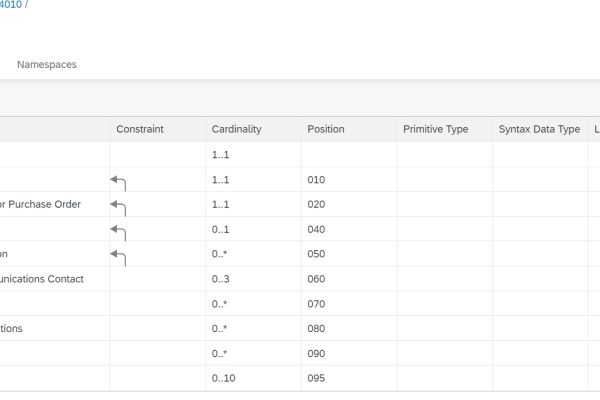Click the 0..3 cardinality cell
600x400 pixels.
[x=221, y=279]
